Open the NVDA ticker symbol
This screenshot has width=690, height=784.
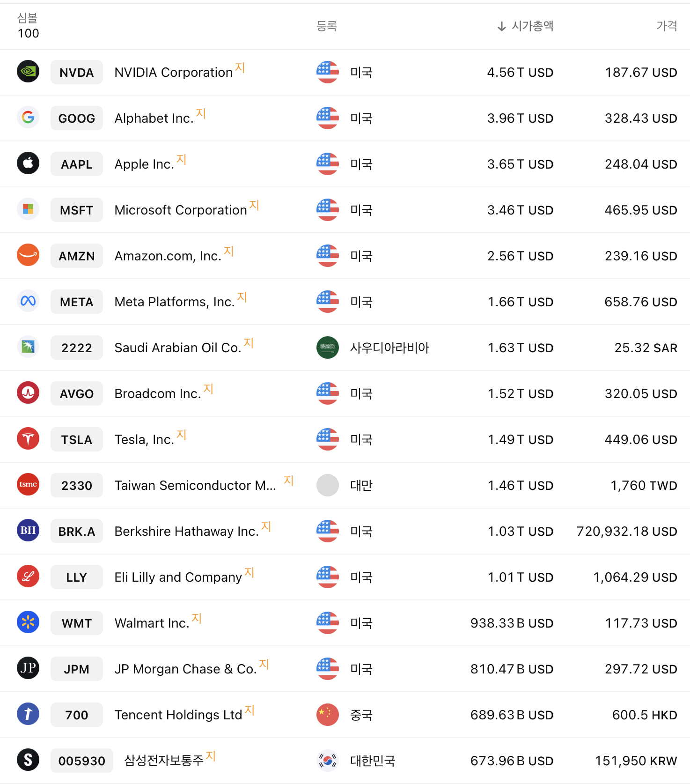[x=77, y=73]
